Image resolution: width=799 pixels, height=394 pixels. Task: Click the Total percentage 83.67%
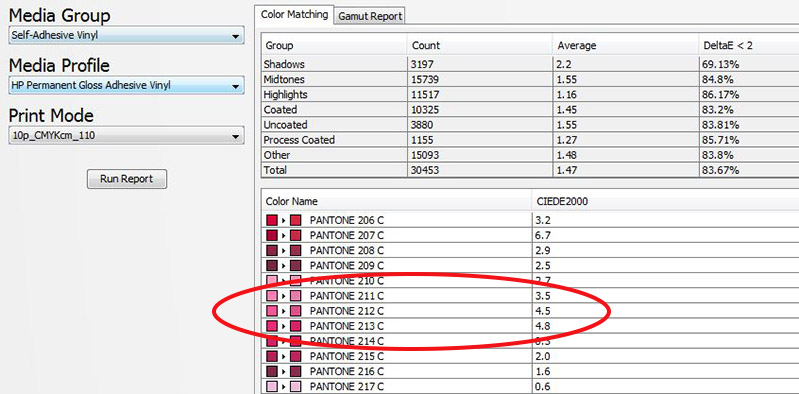721,170
